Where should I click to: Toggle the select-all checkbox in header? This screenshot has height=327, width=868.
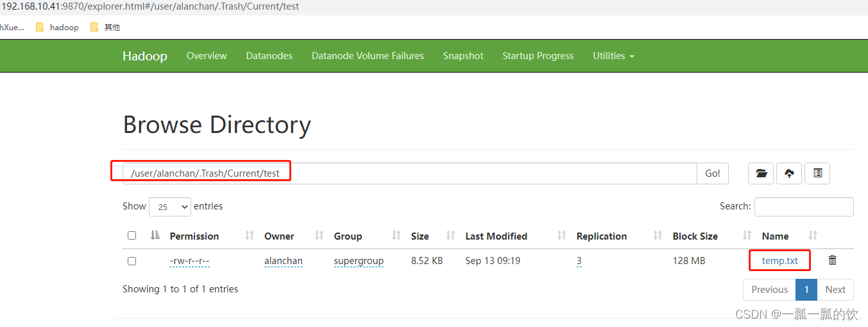coord(132,235)
